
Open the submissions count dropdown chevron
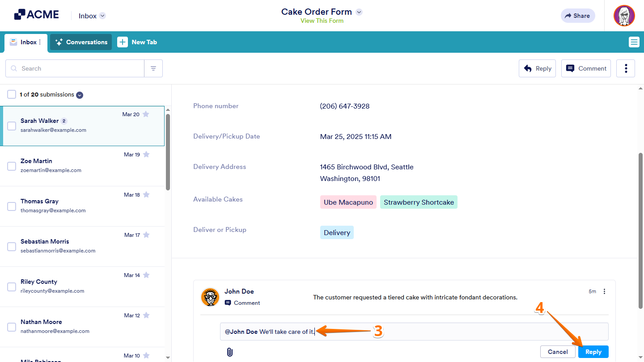79,95
